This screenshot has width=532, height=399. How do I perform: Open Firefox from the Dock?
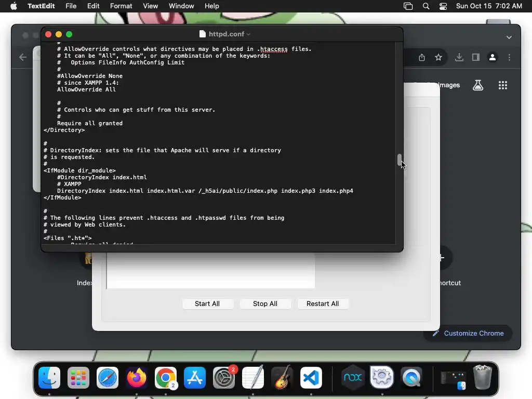pos(137,378)
